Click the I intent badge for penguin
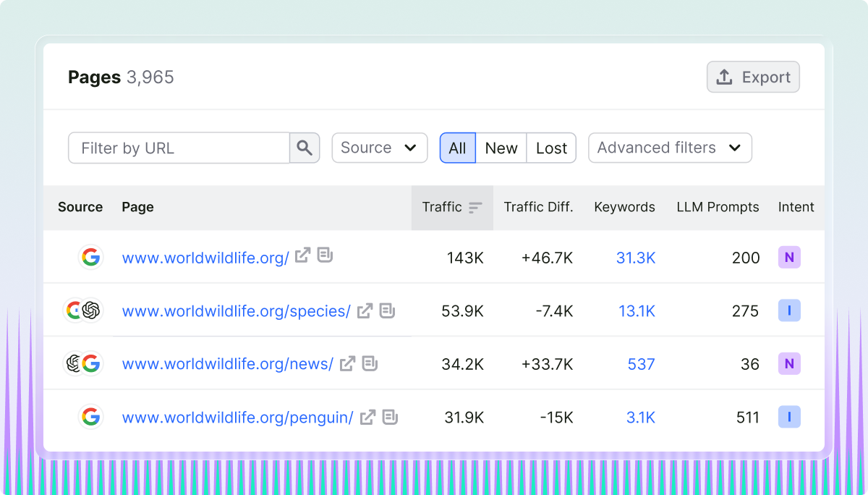 pos(789,418)
